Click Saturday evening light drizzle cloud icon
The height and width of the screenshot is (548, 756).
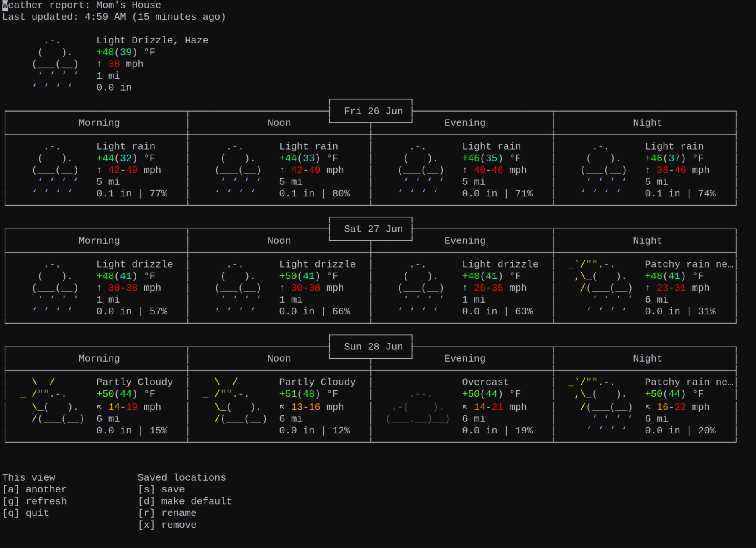click(421, 288)
